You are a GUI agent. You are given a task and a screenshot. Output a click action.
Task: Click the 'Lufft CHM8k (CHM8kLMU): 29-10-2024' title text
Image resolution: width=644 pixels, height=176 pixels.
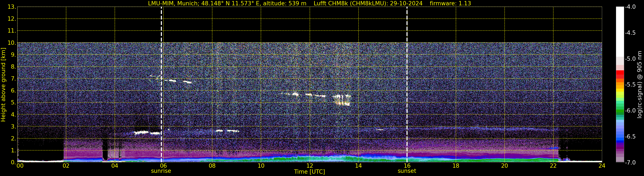tap(368, 3)
